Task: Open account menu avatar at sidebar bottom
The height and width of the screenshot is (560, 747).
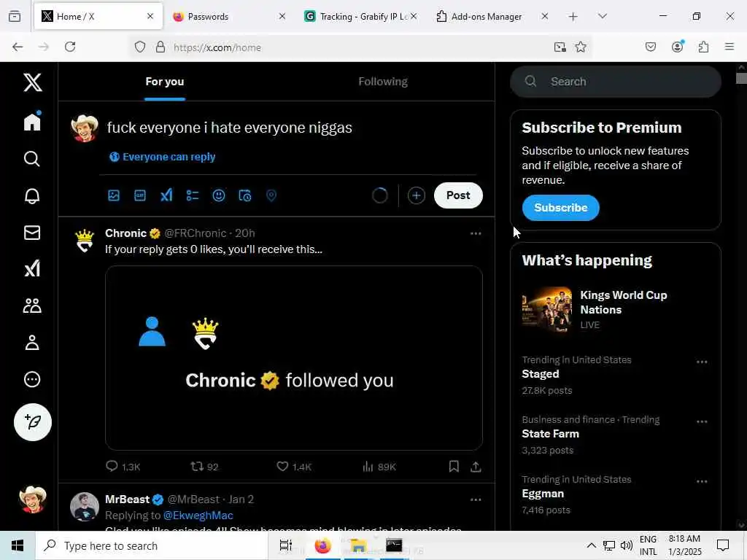Action: pyautogui.click(x=32, y=499)
